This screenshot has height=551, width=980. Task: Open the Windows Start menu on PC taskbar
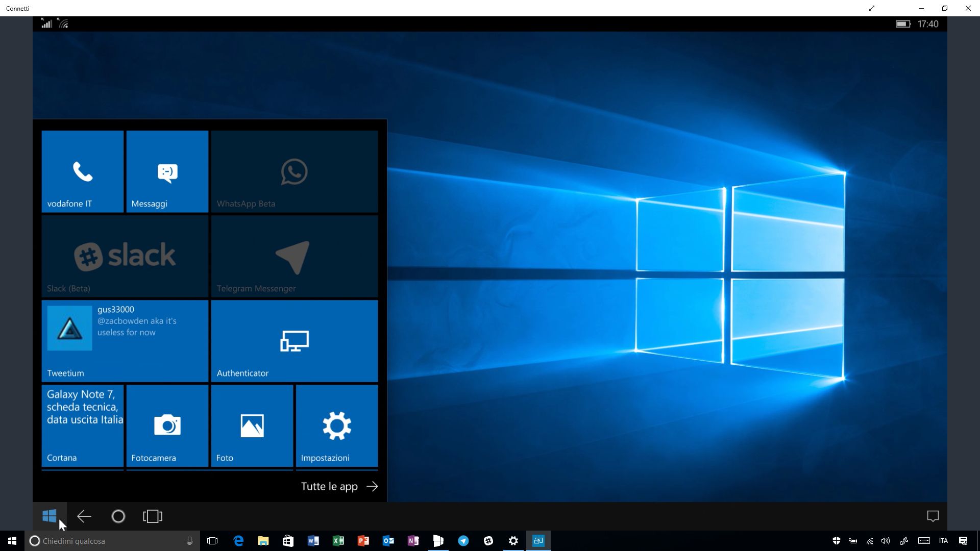(x=12, y=541)
